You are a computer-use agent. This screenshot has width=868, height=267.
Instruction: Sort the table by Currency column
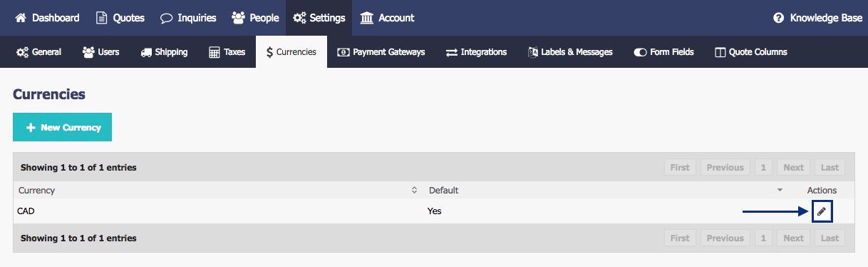pyautogui.click(x=217, y=191)
